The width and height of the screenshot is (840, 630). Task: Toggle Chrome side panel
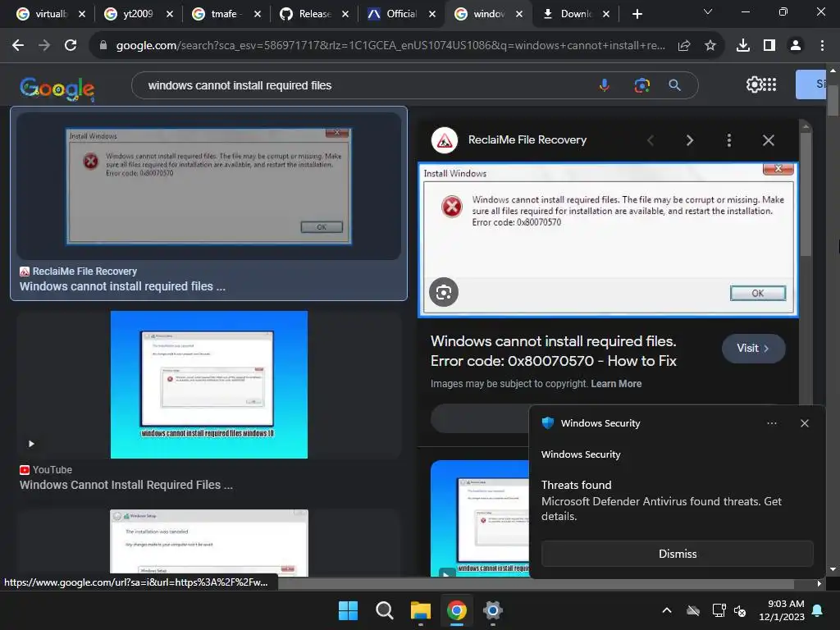pyautogui.click(x=769, y=46)
